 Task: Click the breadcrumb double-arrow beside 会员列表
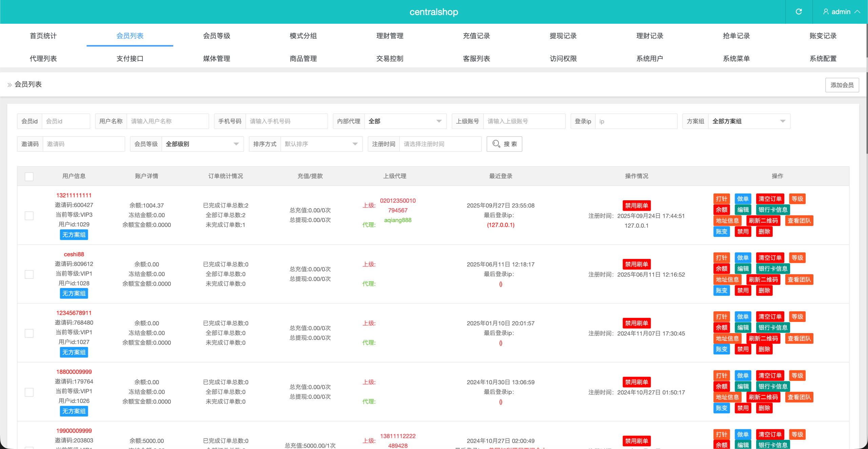coord(9,85)
